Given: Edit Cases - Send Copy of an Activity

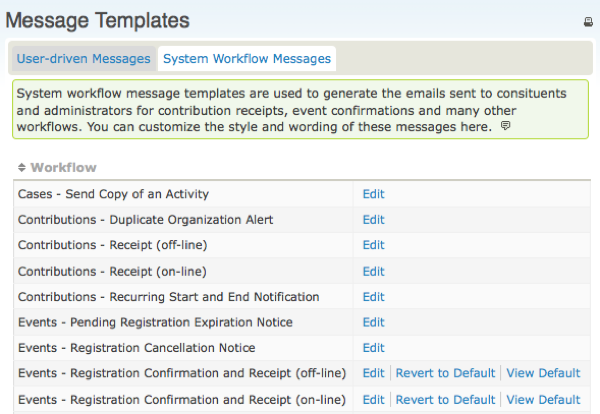Looking at the screenshot, I should tap(373, 194).
